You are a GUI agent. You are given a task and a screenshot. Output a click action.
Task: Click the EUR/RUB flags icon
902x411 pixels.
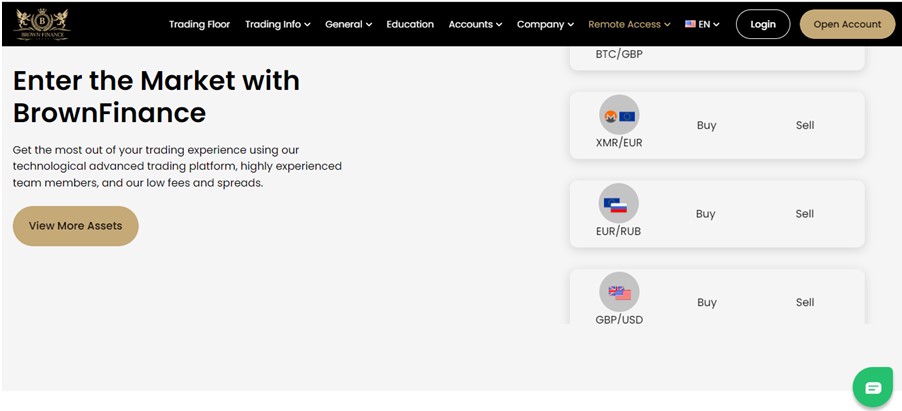(618, 205)
